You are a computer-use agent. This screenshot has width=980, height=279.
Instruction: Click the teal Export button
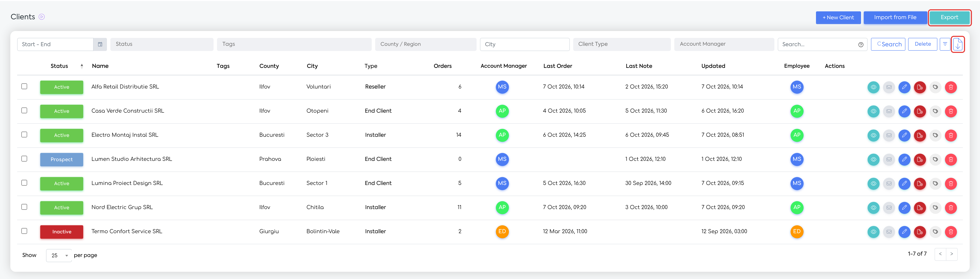pyautogui.click(x=950, y=18)
